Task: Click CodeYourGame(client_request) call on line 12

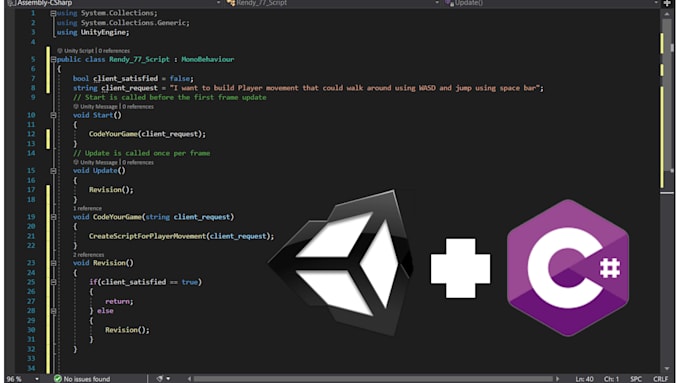Action: pos(147,134)
